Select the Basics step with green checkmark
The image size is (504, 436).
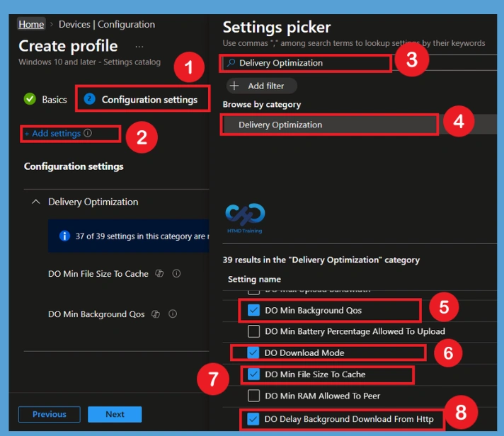tap(45, 99)
